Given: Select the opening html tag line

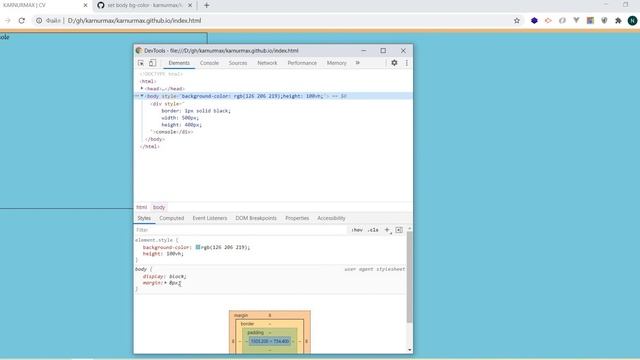Looking at the screenshot, I should coord(148,81).
